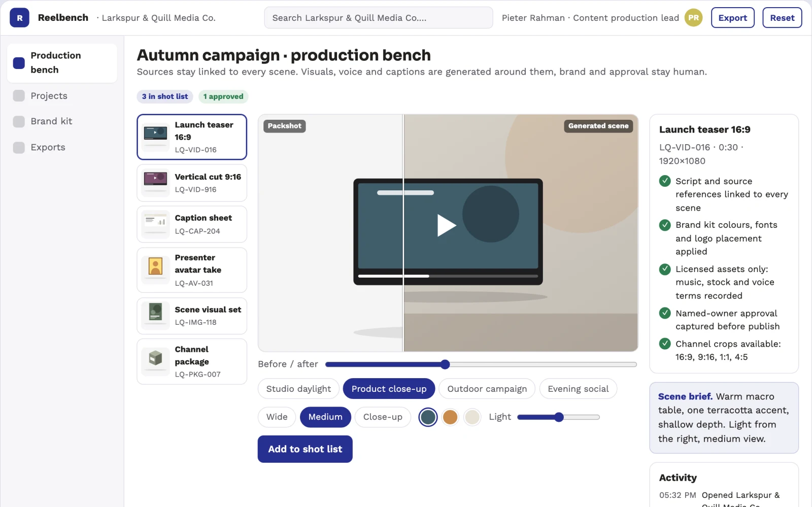Select the Studio daylight scene preset

coord(298,389)
